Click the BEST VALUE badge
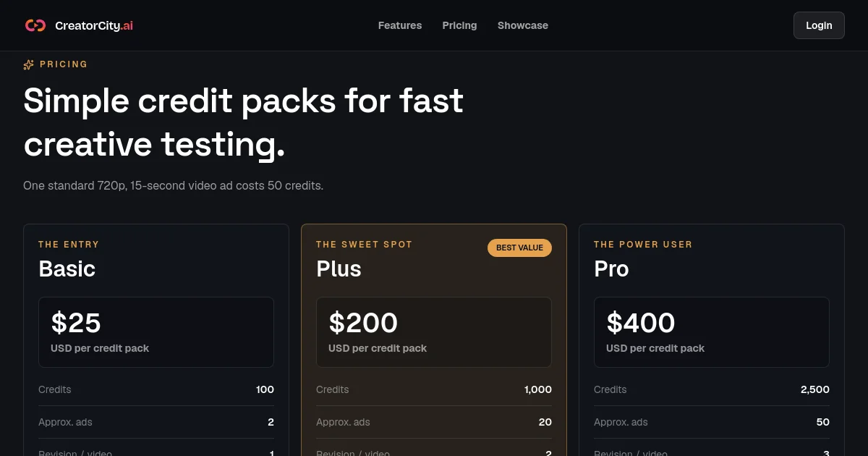The image size is (868, 456). point(519,248)
